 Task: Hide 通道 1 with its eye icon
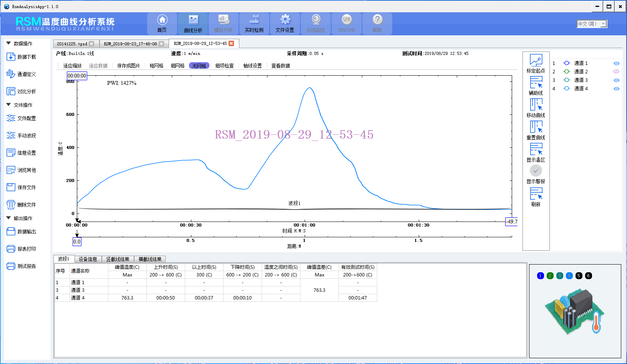pos(616,63)
